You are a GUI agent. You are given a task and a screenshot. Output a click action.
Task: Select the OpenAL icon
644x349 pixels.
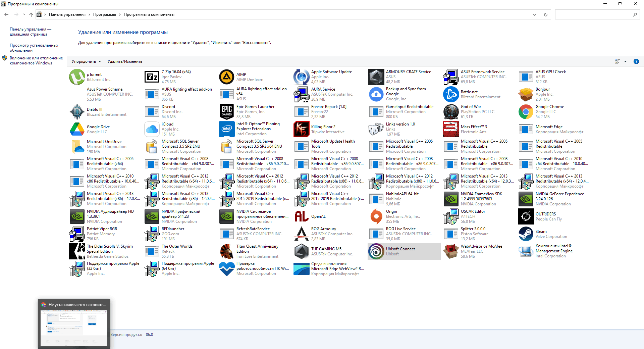click(302, 216)
